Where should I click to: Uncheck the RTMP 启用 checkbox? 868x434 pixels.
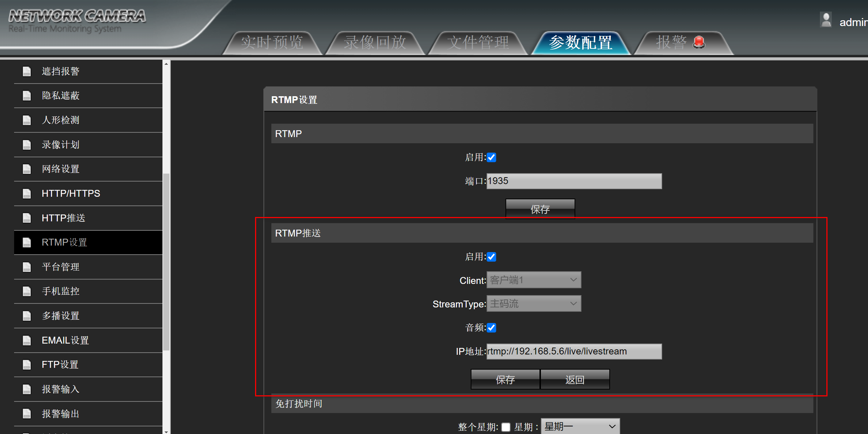491,157
